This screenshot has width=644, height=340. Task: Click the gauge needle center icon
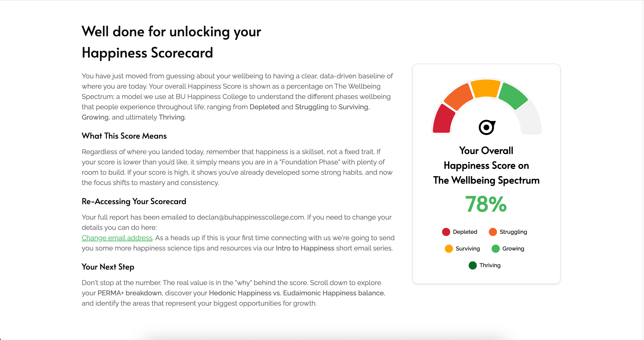click(x=487, y=127)
